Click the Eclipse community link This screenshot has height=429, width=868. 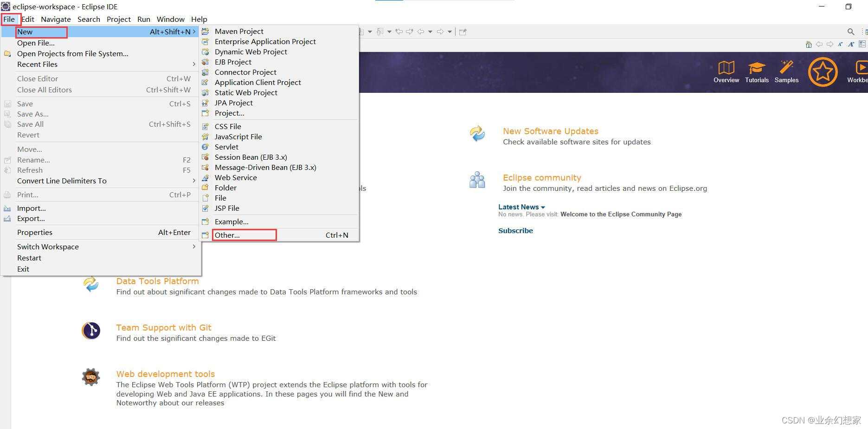(542, 177)
